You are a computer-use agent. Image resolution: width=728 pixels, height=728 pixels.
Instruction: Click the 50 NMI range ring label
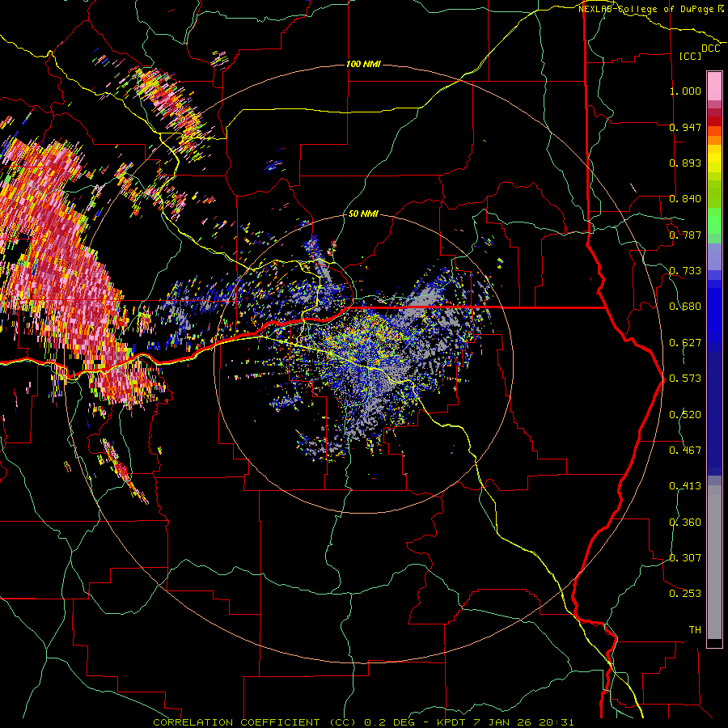(x=363, y=214)
